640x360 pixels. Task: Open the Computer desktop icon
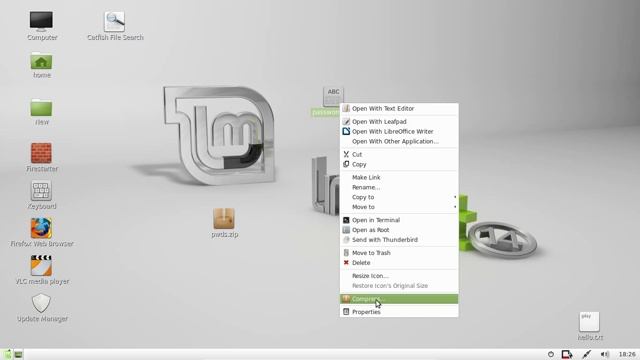41,21
